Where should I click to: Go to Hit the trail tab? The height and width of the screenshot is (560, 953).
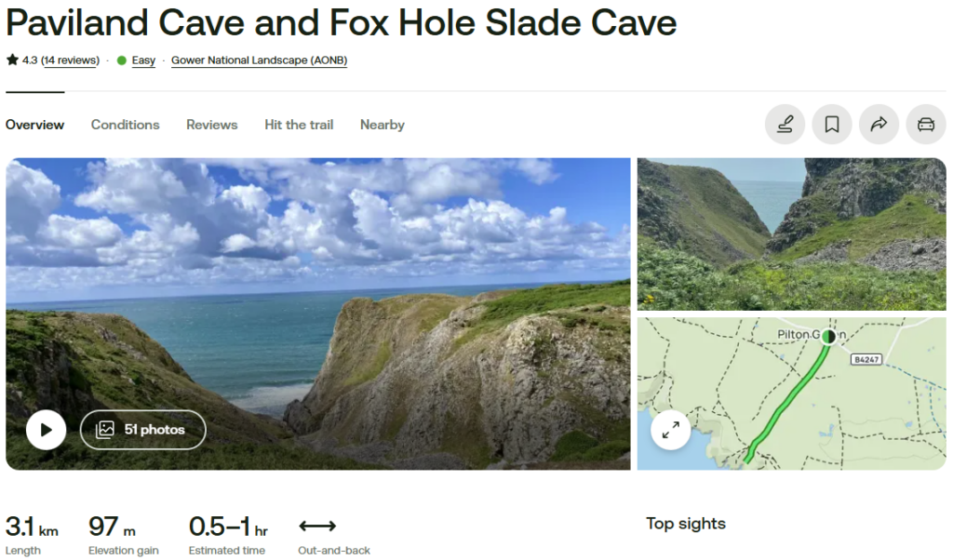(299, 125)
